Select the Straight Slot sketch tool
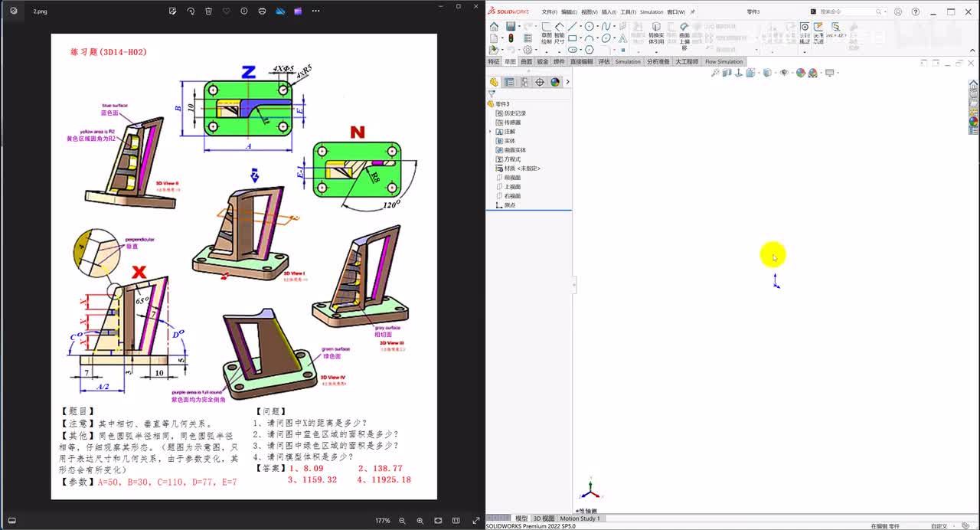The image size is (980, 530). 572,50
